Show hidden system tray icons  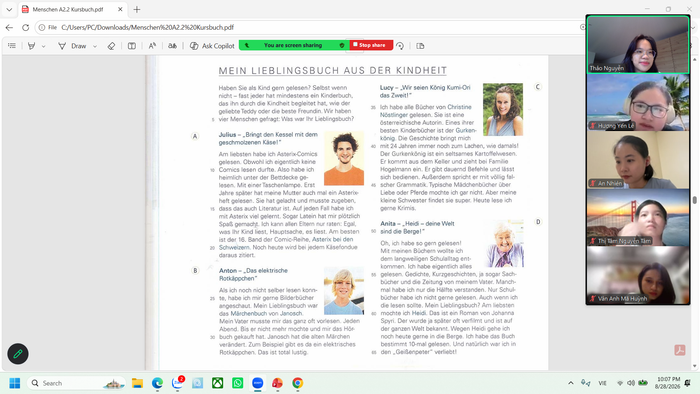click(571, 383)
